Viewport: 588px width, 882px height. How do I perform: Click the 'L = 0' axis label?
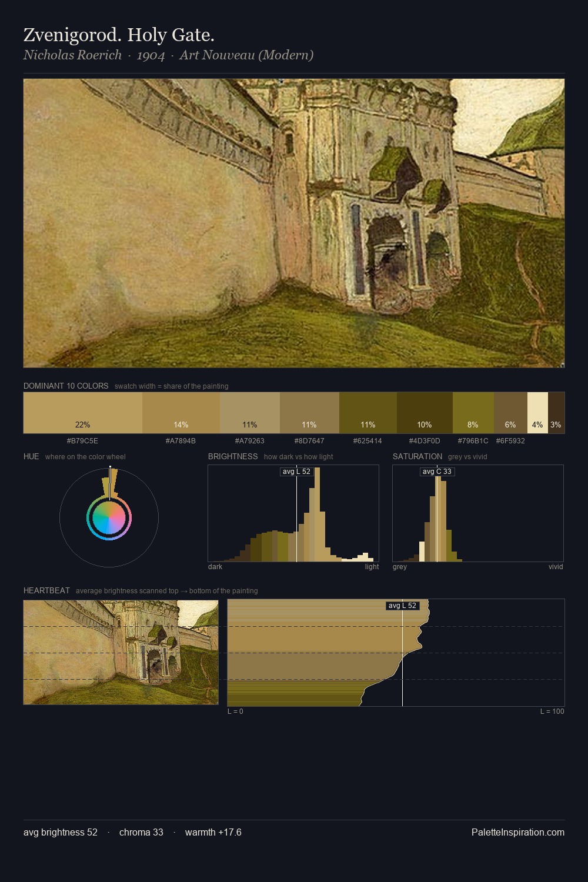(235, 711)
